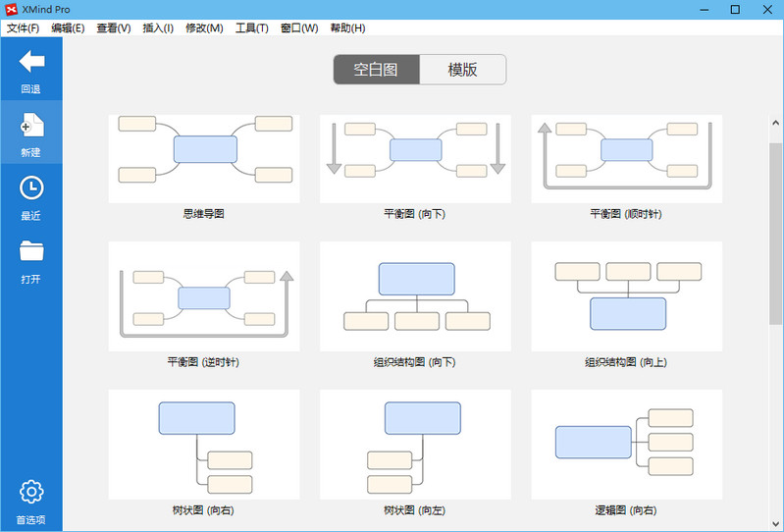This screenshot has width=784, height=532.
Task: Minimize the XMind Pro window
Action: pos(705,10)
